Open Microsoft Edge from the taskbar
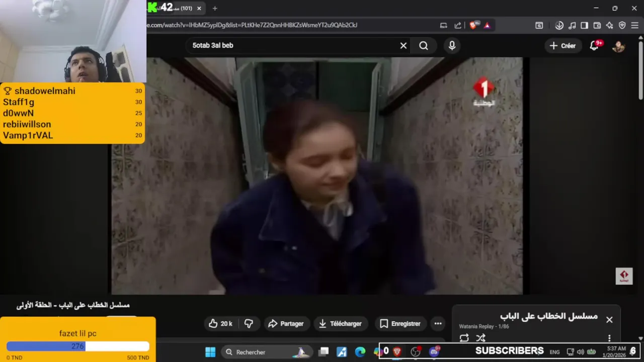Image resolution: width=644 pixels, height=362 pixels. click(x=360, y=352)
